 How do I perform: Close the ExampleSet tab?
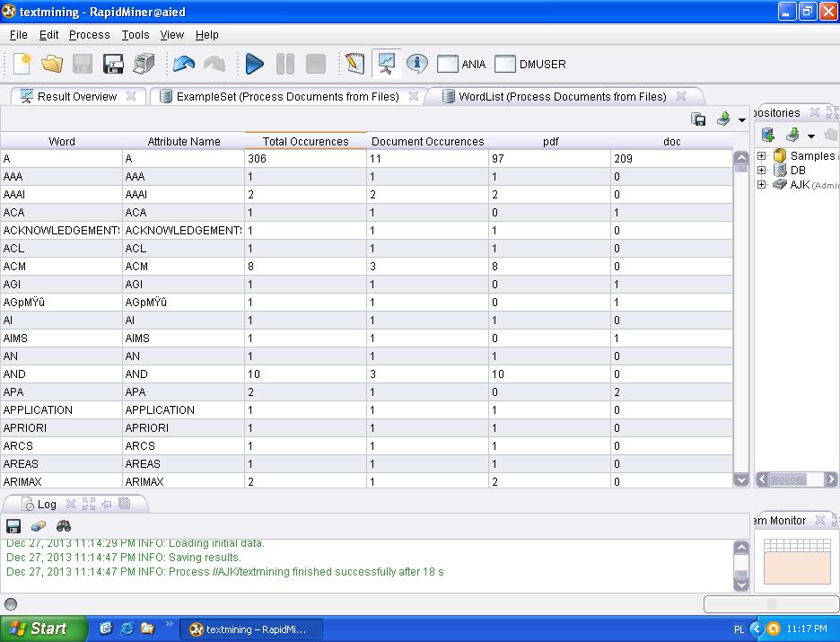point(414,96)
